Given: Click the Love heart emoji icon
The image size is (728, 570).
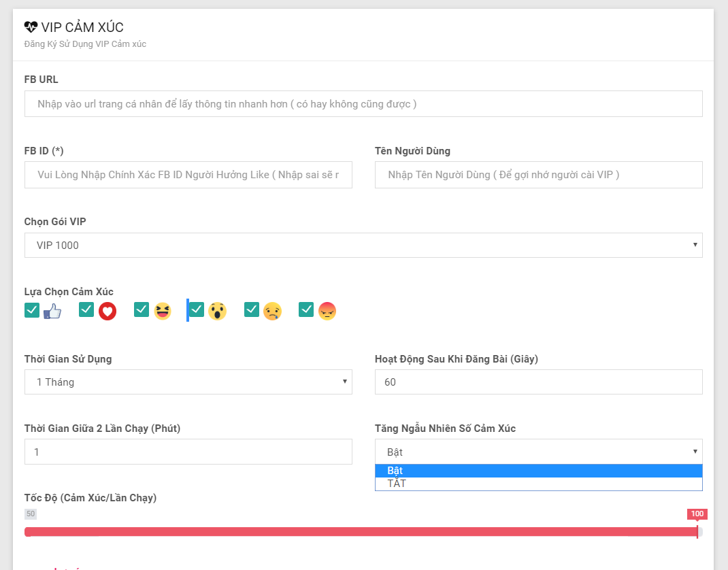Looking at the screenshot, I should (107, 312).
